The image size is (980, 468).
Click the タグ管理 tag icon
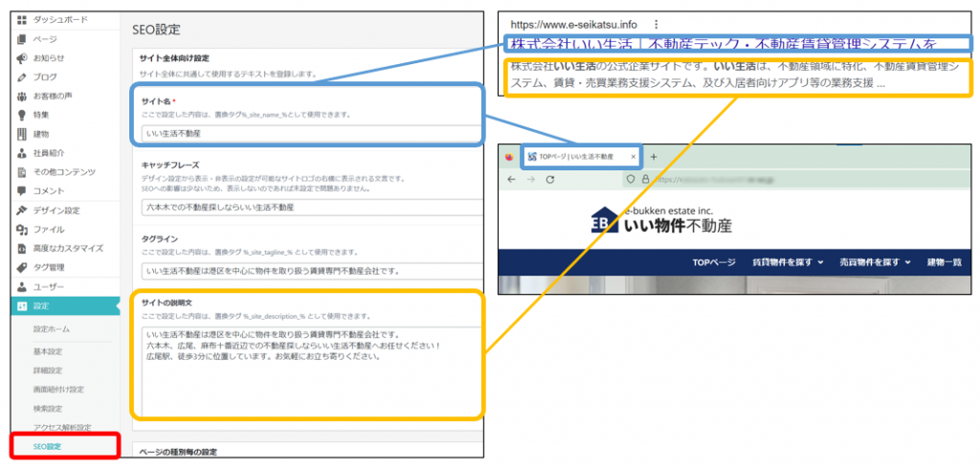coord(21,267)
